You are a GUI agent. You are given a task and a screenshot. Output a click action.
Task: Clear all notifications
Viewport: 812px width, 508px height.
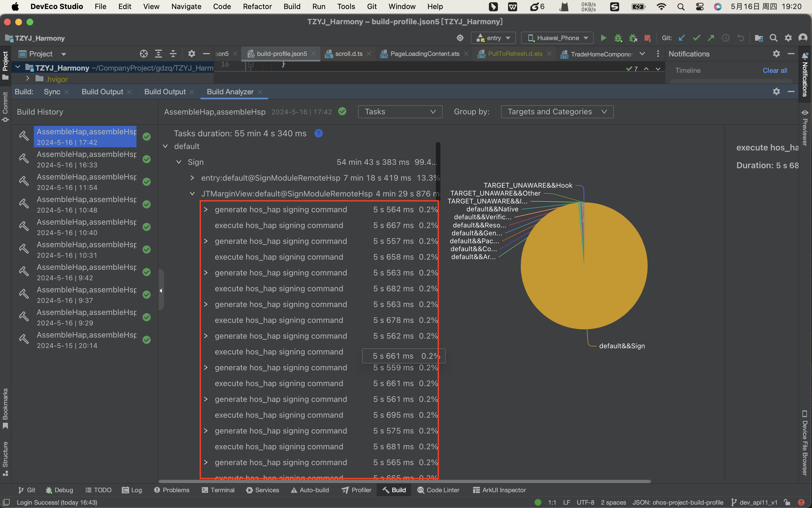[x=775, y=71]
